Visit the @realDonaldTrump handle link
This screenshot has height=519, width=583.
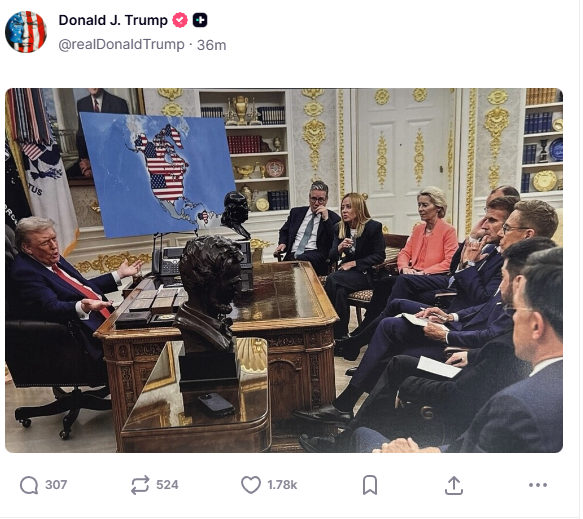point(121,45)
